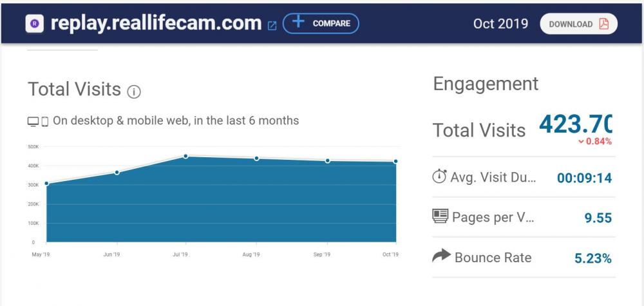Viewport: 644px width, 306px height.
Task: Click the Jun '19 data point on chart
Action: (117, 172)
